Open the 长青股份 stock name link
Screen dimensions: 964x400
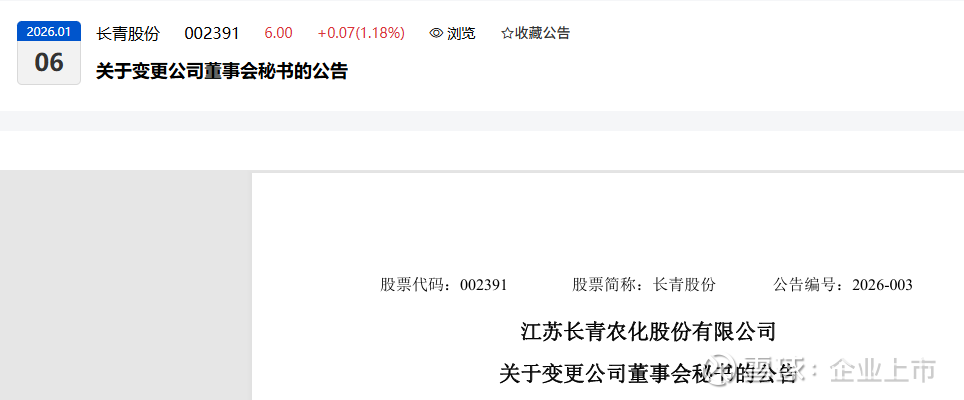point(127,33)
